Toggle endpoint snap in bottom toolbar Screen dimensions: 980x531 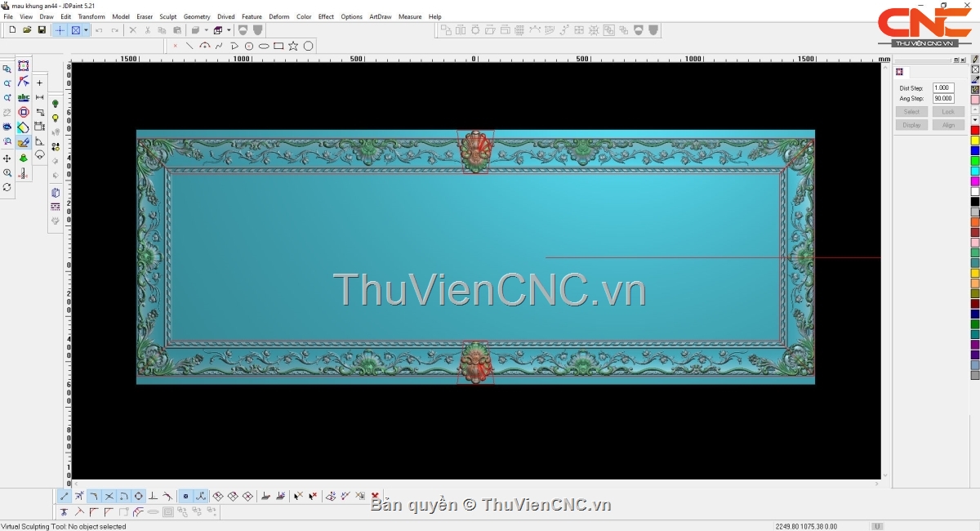pos(65,496)
